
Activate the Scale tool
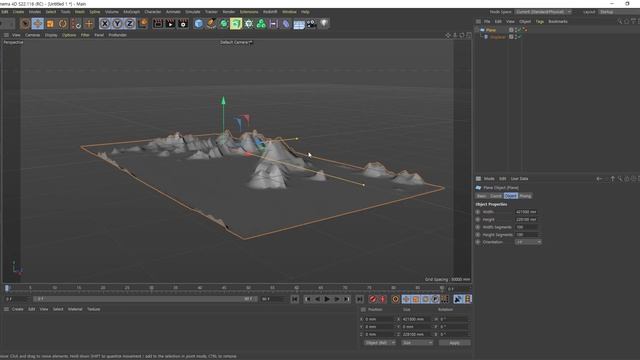50,24
